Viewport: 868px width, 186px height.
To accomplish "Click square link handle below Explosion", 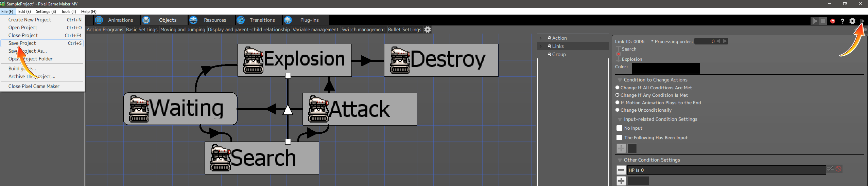I will coord(288,76).
